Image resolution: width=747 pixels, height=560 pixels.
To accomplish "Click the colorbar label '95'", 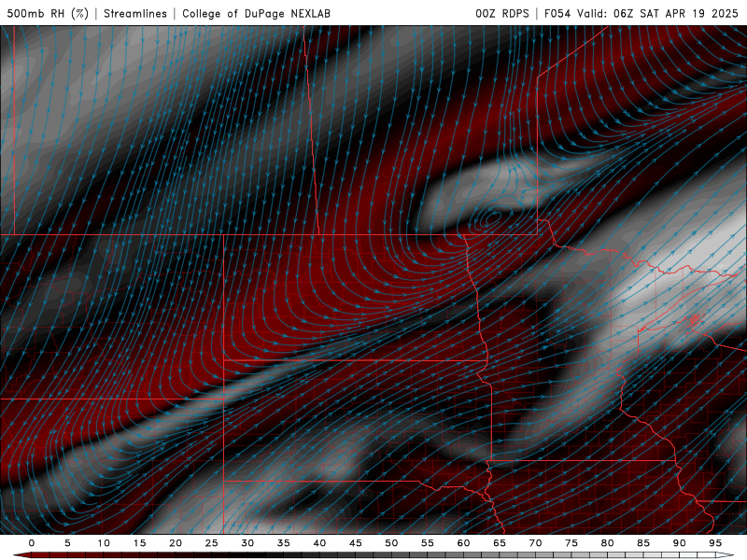I will (715, 543).
